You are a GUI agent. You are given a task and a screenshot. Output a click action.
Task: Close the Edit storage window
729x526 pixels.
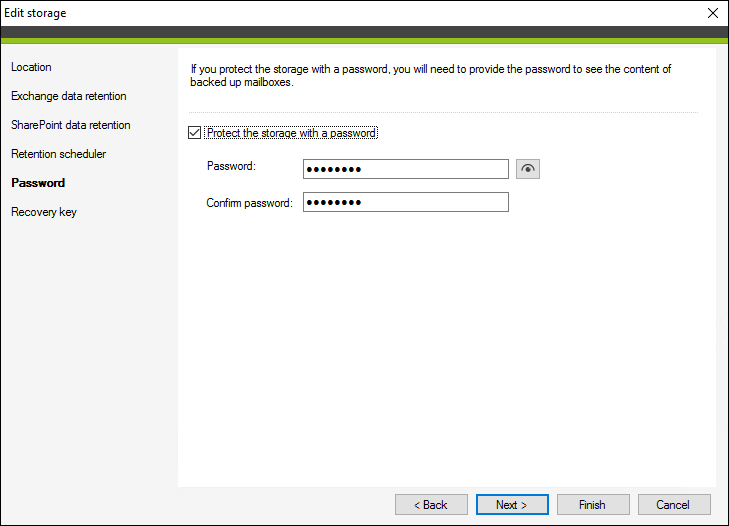click(x=712, y=13)
